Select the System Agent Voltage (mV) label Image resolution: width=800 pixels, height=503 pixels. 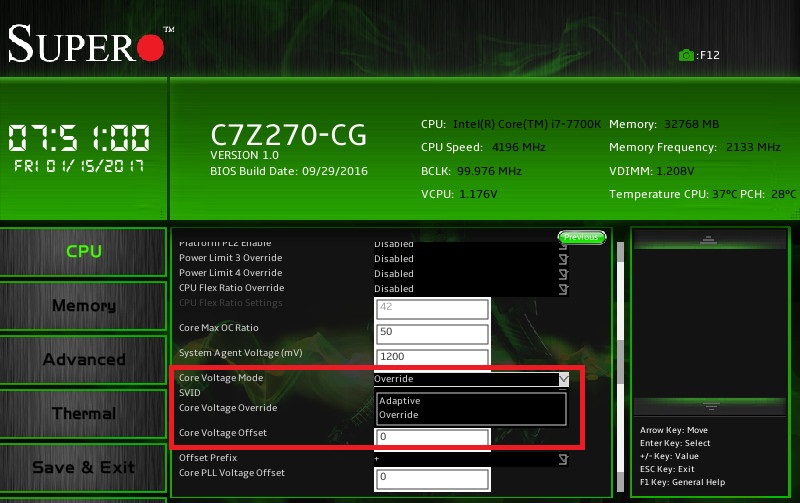tap(240, 353)
